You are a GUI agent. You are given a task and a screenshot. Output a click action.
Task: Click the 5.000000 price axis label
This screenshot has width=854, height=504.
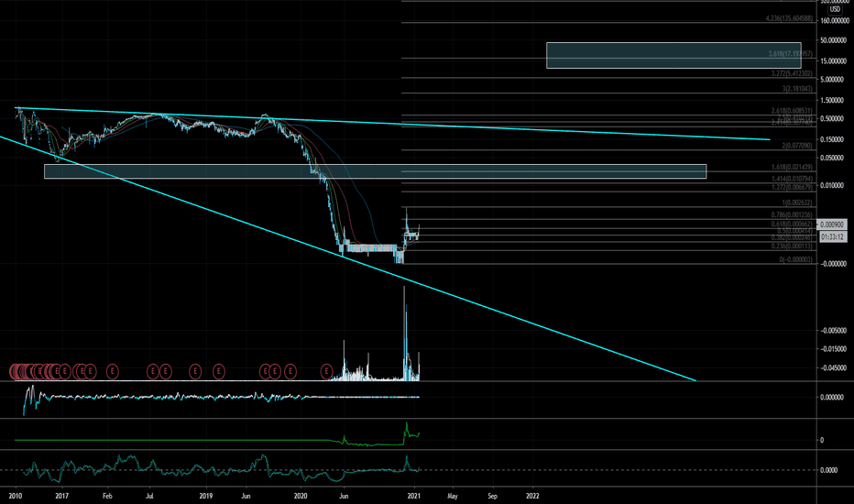[x=833, y=80]
